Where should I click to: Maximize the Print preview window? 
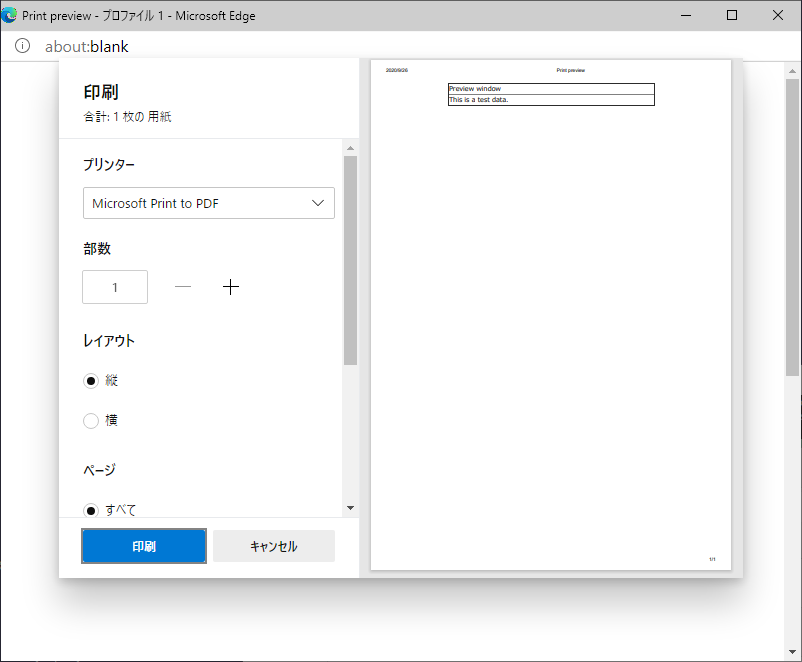pos(732,15)
